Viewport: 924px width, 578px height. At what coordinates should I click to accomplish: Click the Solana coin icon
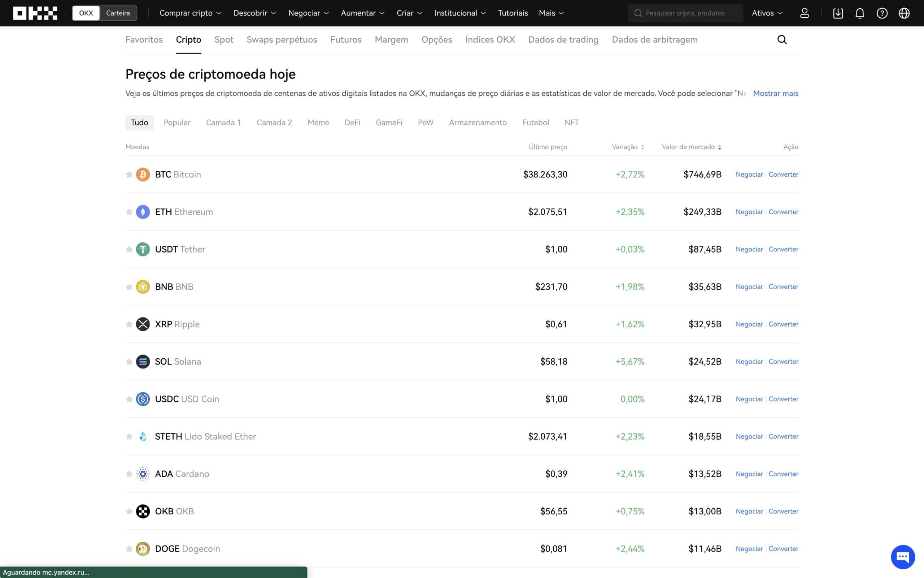coord(143,362)
